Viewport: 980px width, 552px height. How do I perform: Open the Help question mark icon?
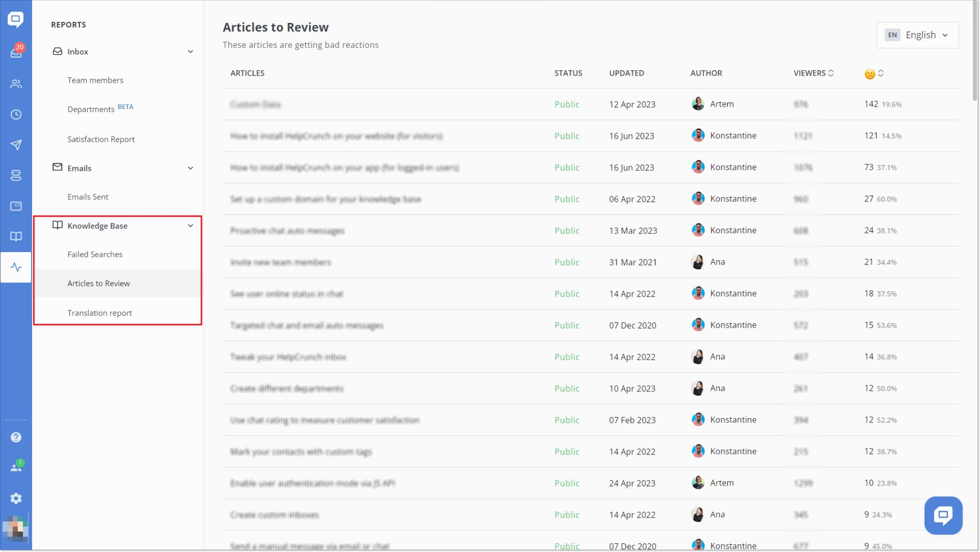[16, 437]
